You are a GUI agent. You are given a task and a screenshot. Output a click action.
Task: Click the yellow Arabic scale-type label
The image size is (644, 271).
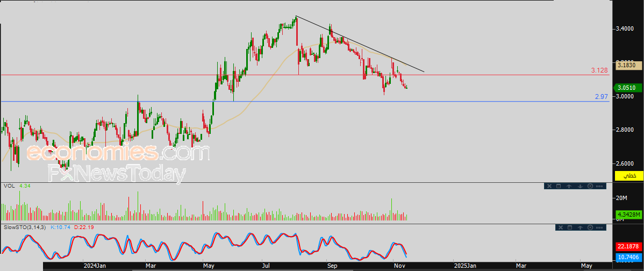(x=629, y=176)
